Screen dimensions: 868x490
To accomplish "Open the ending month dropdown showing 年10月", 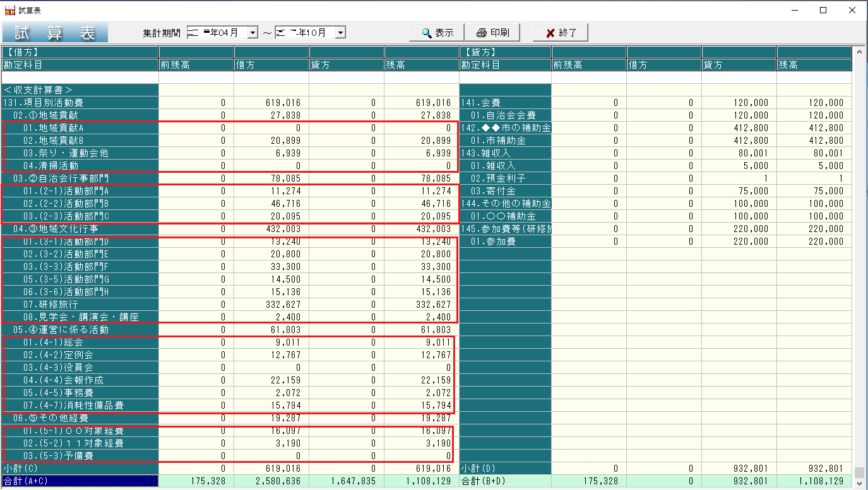I will tap(339, 32).
